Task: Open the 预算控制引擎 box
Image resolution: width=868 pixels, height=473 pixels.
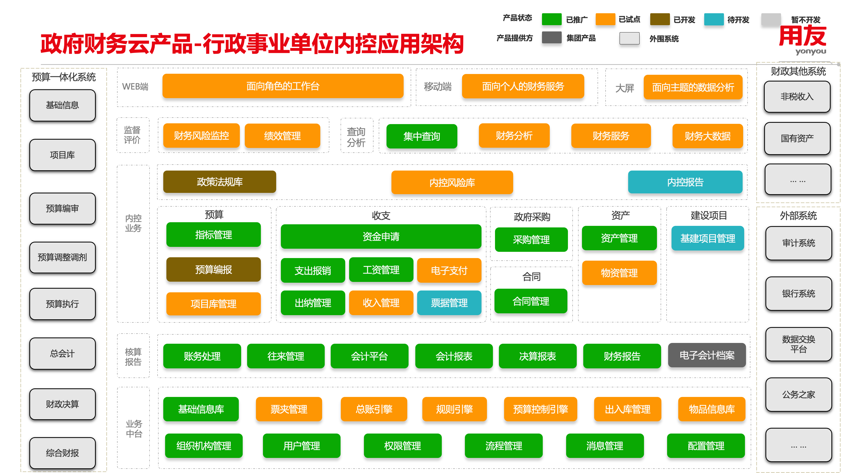Action: point(540,409)
